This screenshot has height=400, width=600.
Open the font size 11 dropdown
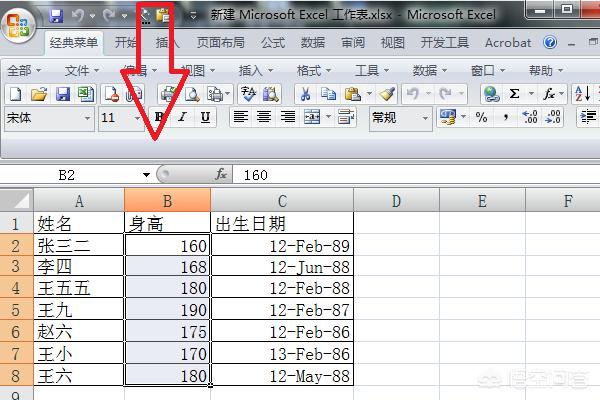[x=137, y=118]
